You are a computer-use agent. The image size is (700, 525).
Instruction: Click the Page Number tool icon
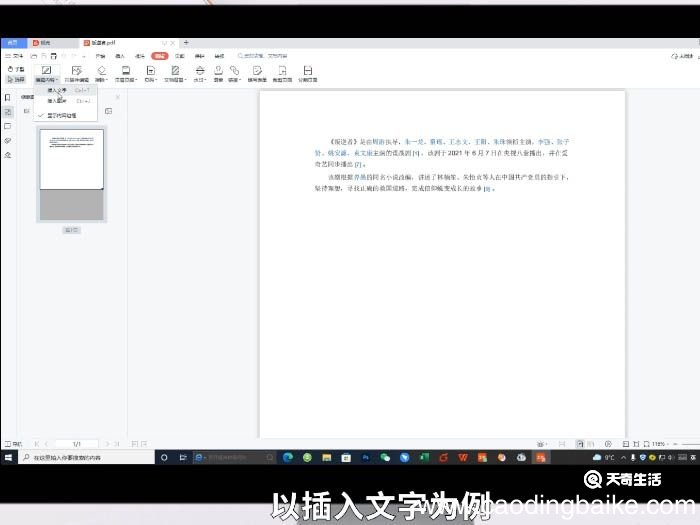[x=150, y=71]
